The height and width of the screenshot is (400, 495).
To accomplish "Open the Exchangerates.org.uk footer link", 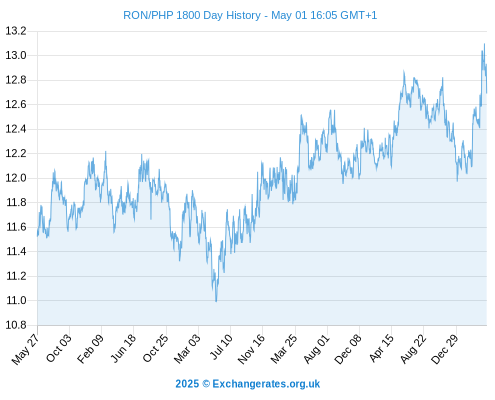I will point(248,384).
